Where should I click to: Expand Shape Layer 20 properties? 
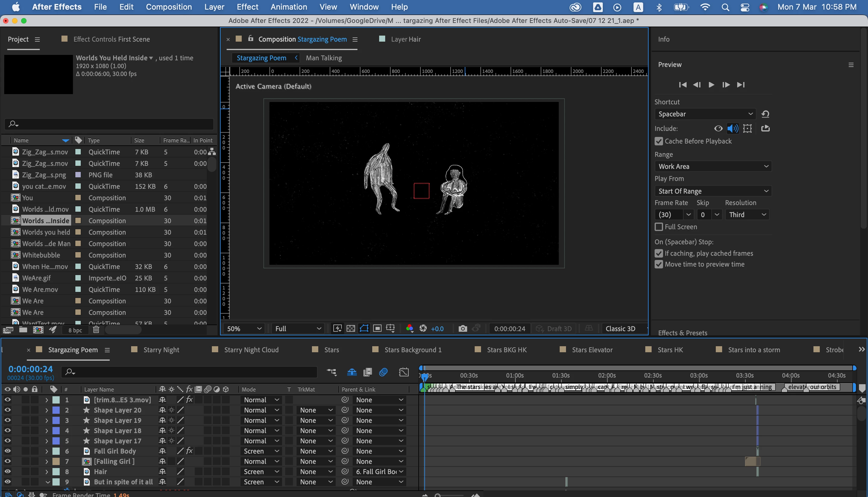pos(47,410)
